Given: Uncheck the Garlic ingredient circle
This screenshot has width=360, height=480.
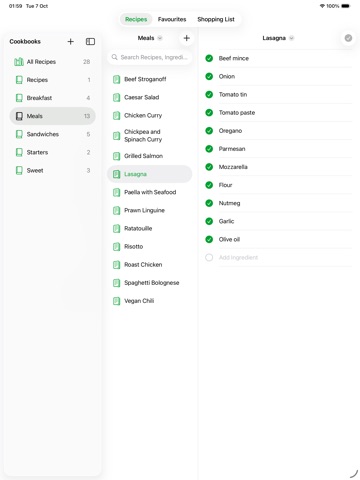Looking at the screenshot, I should pos(209,221).
